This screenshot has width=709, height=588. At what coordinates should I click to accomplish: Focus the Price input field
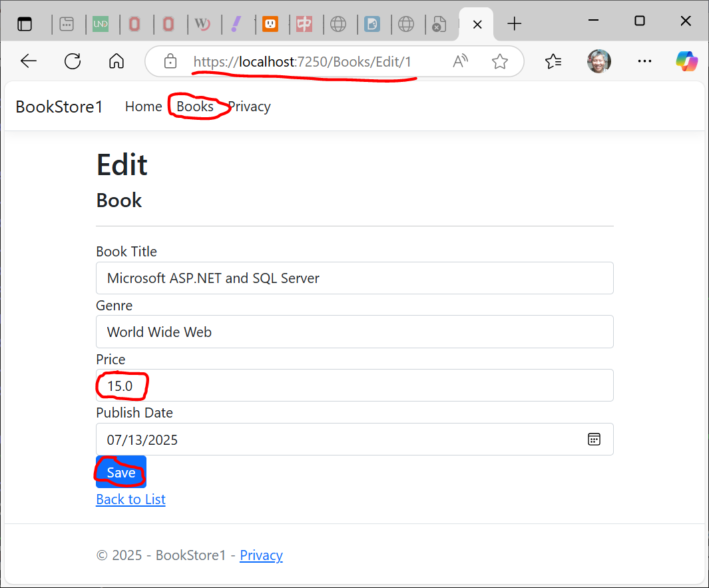(x=354, y=386)
